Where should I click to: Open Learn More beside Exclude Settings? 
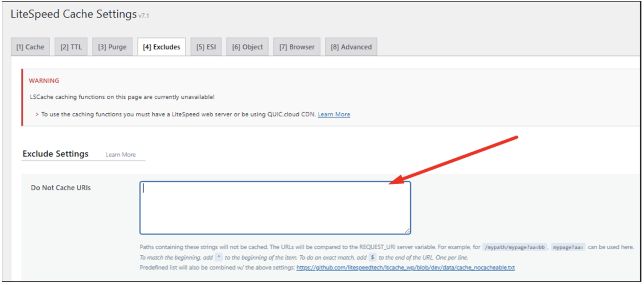click(120, 155)
